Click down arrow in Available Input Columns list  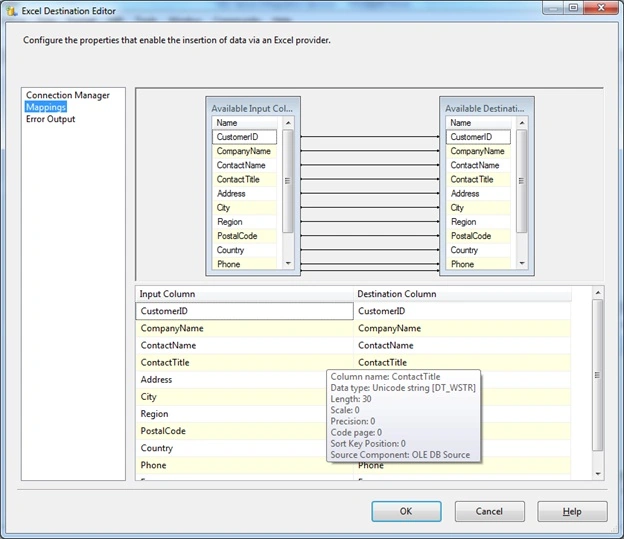(288, 264)
